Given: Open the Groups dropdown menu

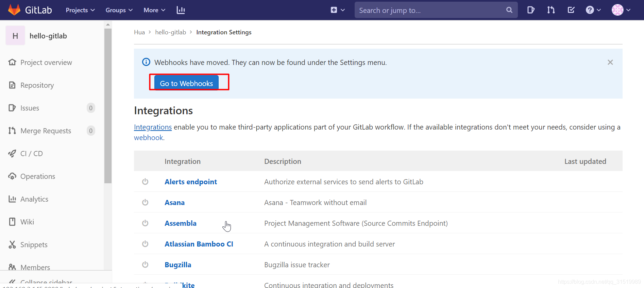Looking at the screenshot, I should 119,10.
